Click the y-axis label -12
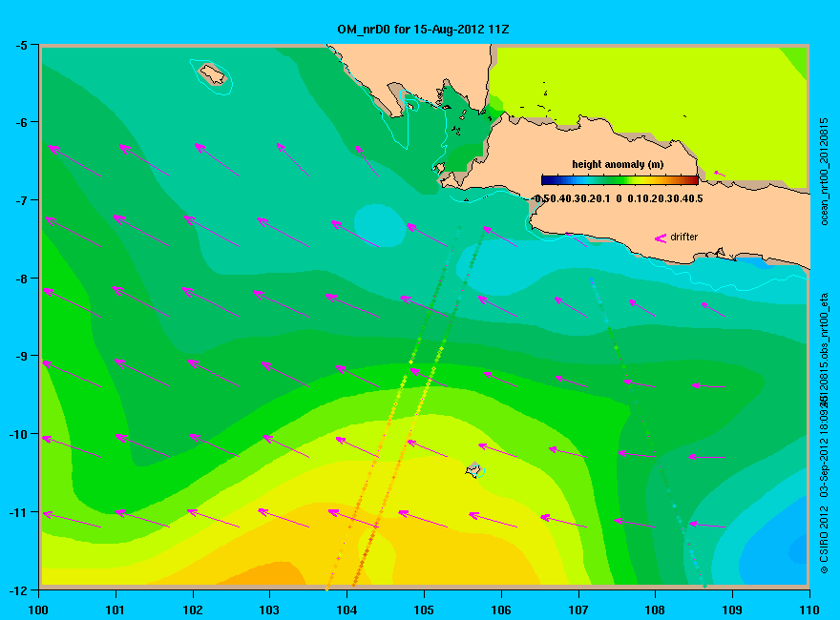Viewport: 840px width, 620px height. tap(18, 590)
